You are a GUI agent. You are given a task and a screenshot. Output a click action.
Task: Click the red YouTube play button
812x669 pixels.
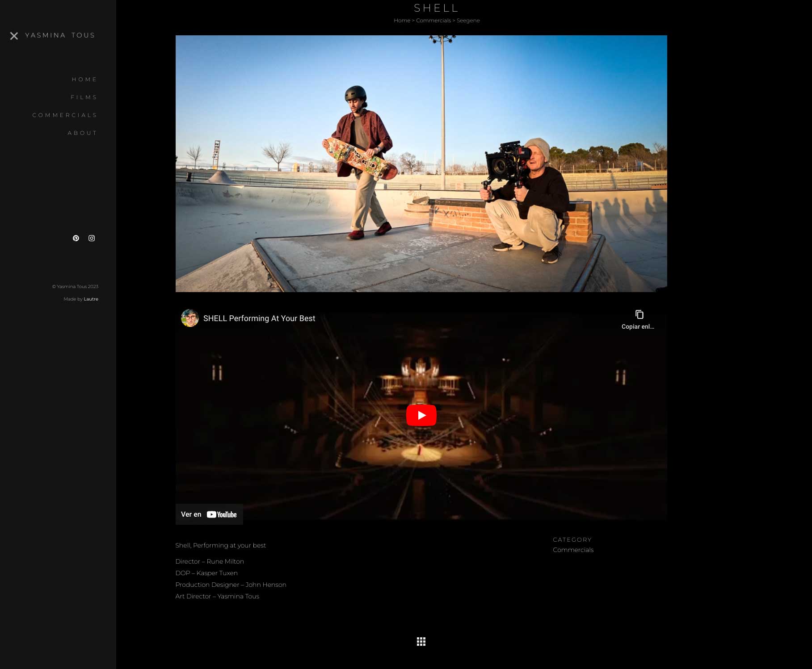coord(421,415)
